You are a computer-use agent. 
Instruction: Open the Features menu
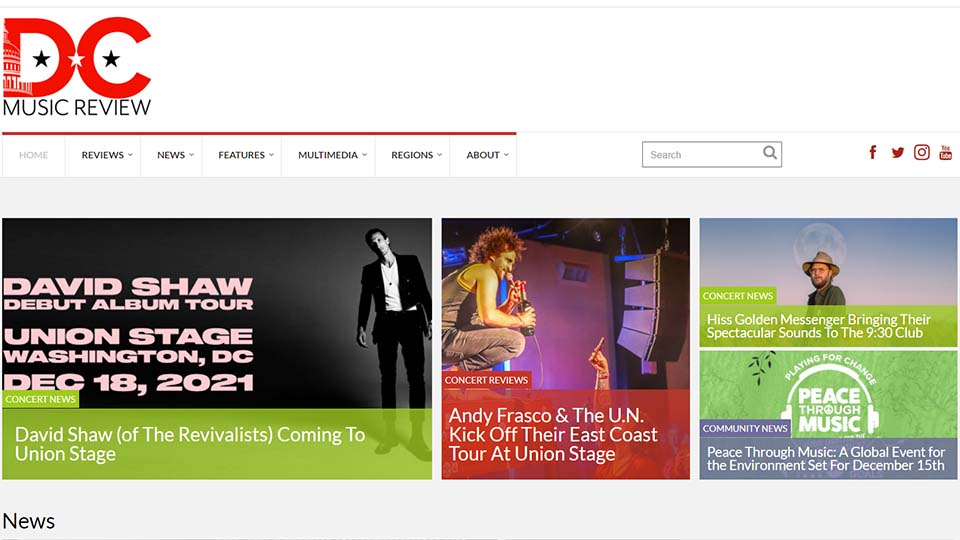tap(241, 156)
